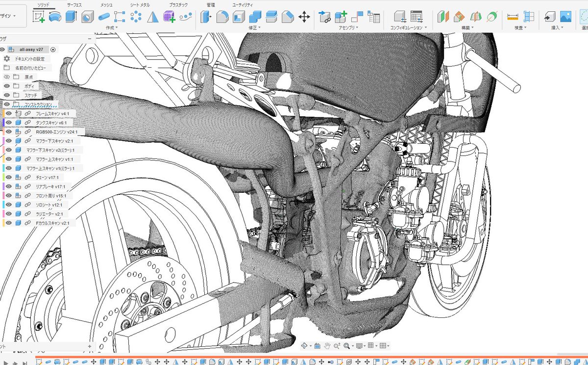
Task: Toggle visibility of ボディ folder
Action: 7,86
